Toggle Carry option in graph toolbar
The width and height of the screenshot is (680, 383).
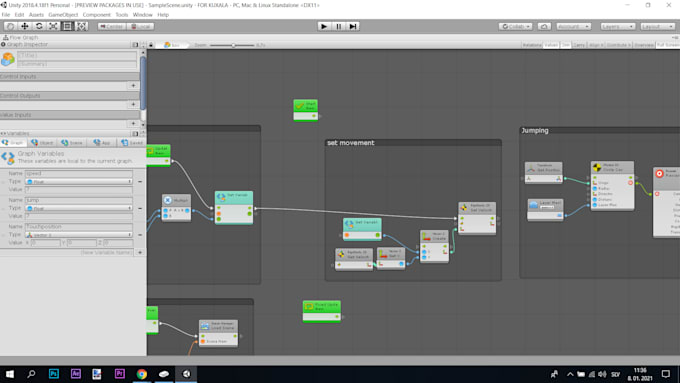tap(579, 45)
